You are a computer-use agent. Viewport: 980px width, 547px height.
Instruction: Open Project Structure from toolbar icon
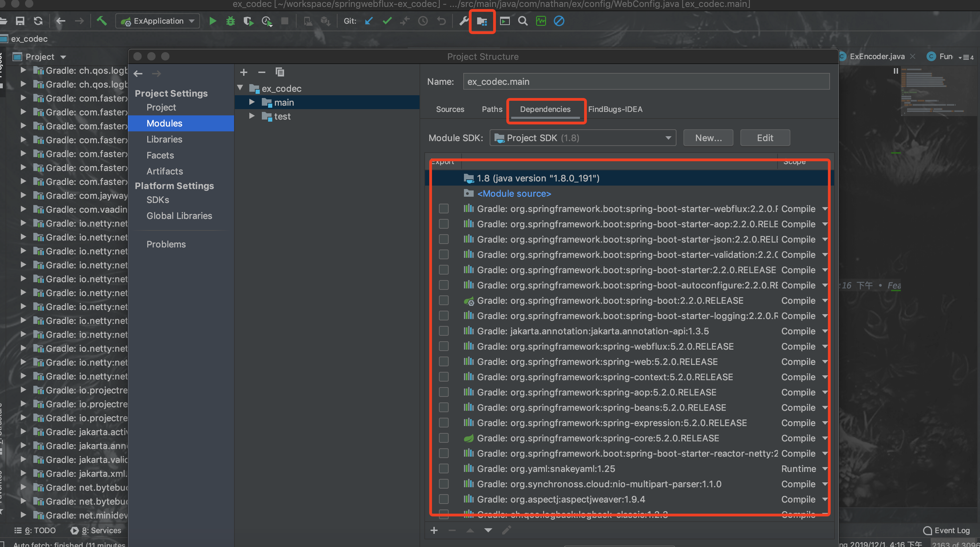[x=482, y=21]
